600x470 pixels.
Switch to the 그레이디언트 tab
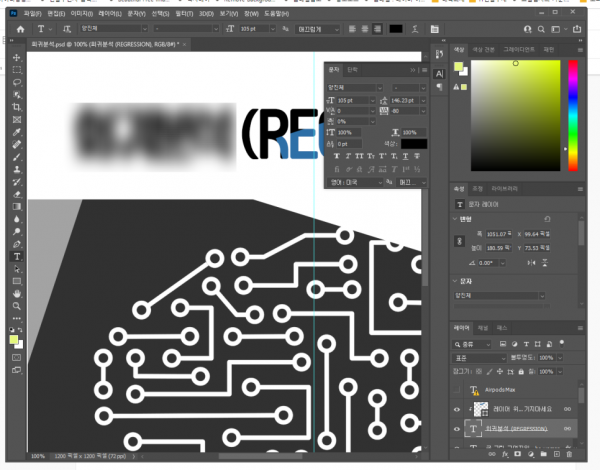[x=518, y=49]
